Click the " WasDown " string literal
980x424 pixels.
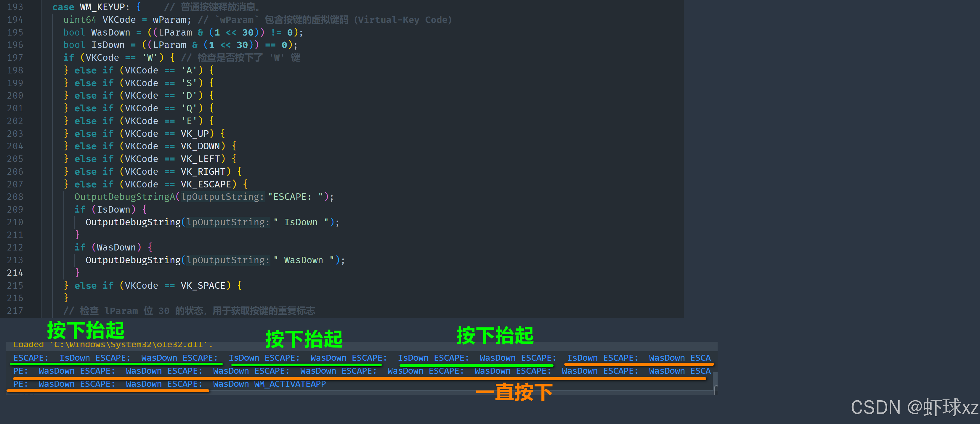click(304, 260)
